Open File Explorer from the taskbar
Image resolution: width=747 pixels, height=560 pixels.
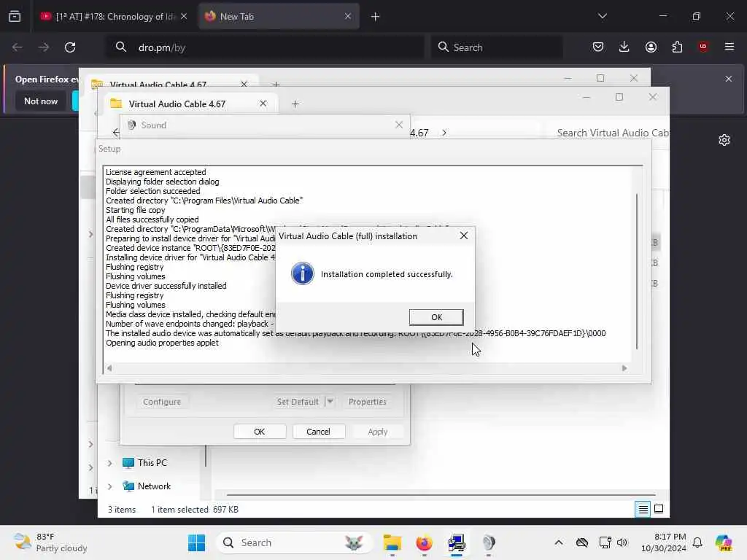point(392,542)
